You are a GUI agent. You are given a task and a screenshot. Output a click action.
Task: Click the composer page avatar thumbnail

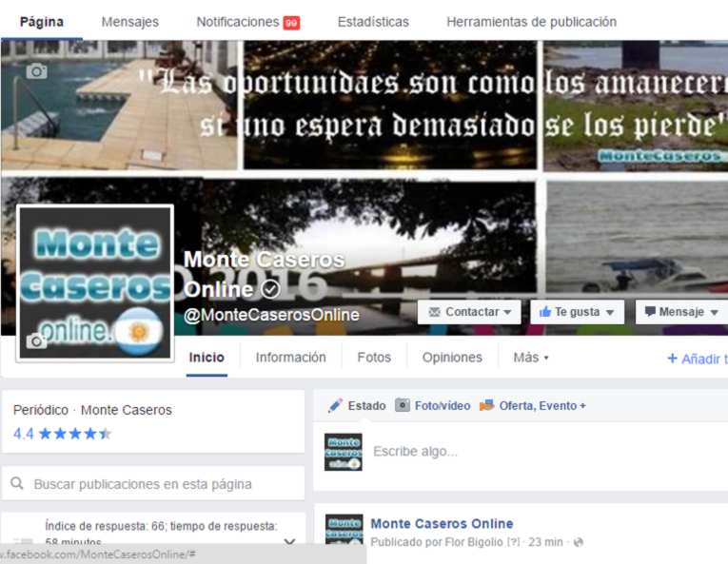(x=344, y=452)
